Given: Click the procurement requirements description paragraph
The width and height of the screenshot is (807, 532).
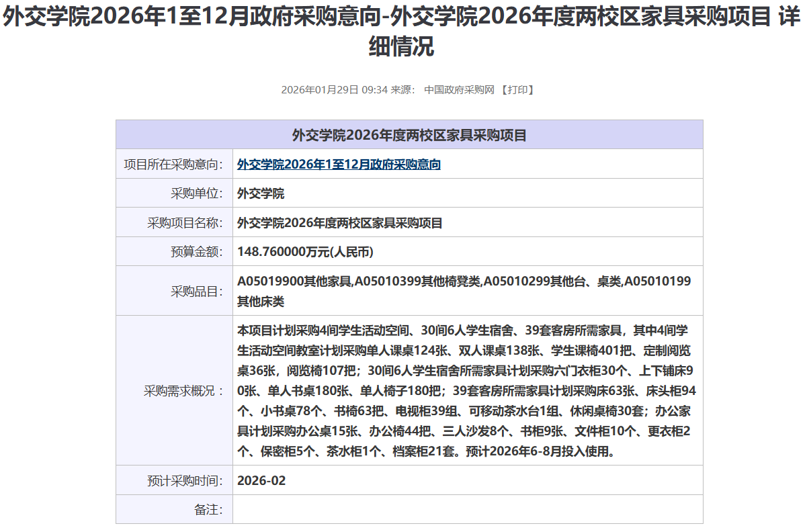Looking at the screenshot, I should pos(464,390).
